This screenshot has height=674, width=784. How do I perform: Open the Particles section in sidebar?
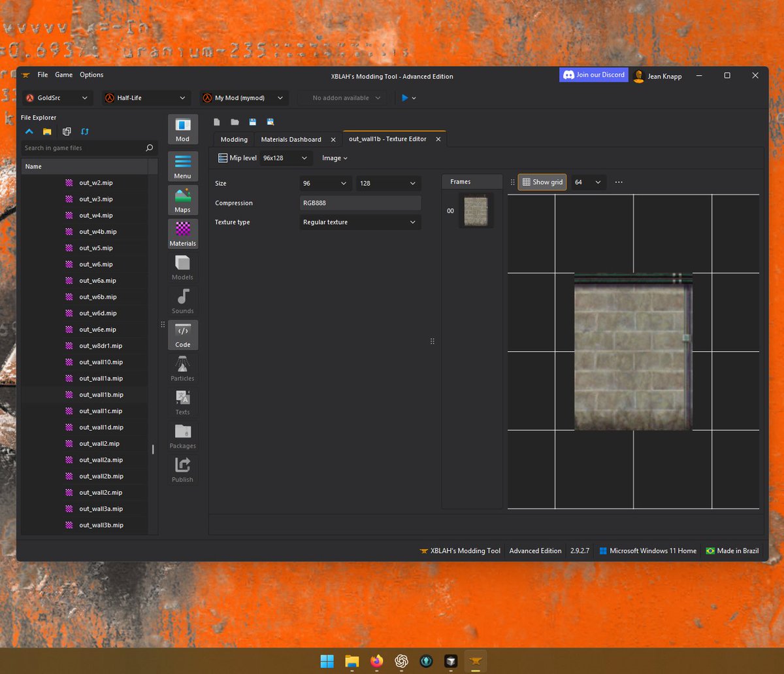(x=183, y=369)
